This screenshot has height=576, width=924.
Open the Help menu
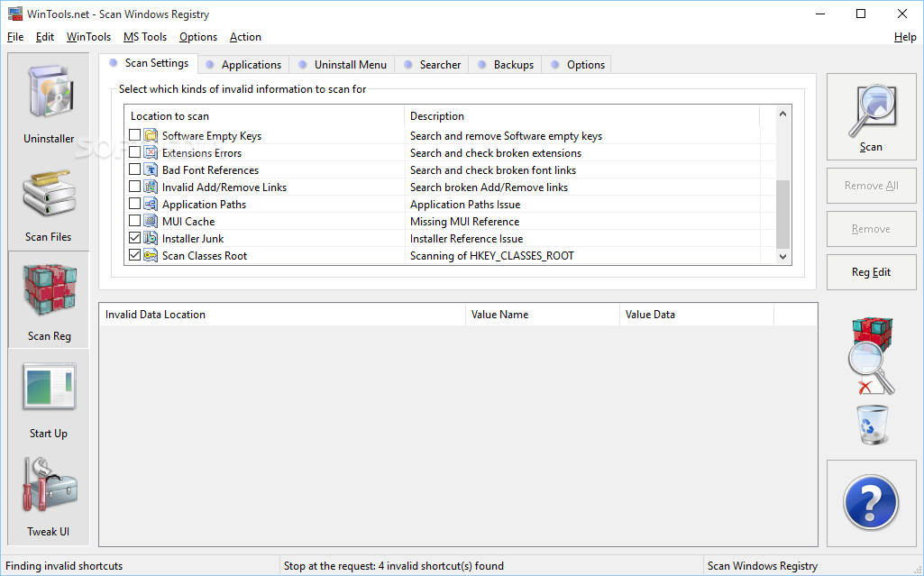click(905, 37)
